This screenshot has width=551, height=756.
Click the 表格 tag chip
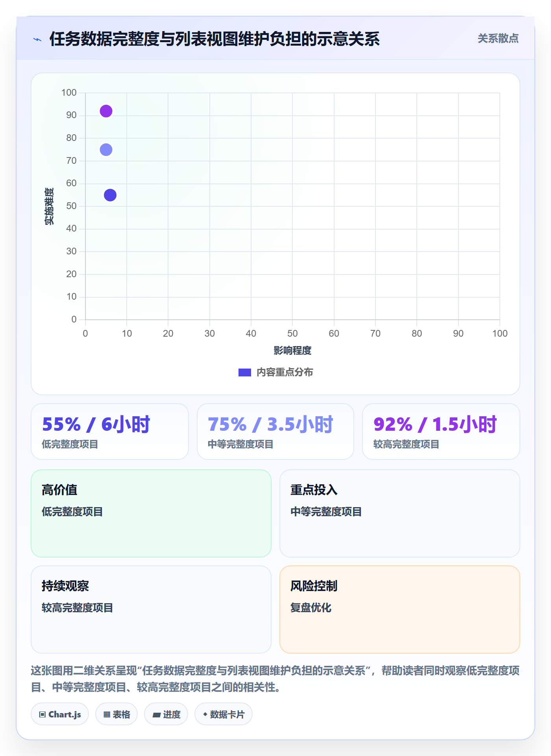point(116,714)
